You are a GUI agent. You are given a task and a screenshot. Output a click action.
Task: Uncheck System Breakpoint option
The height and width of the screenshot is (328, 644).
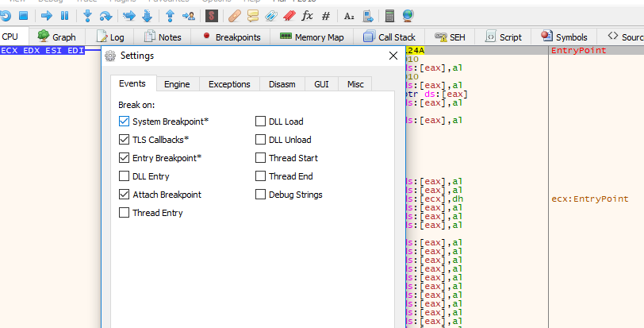point(124,122)
